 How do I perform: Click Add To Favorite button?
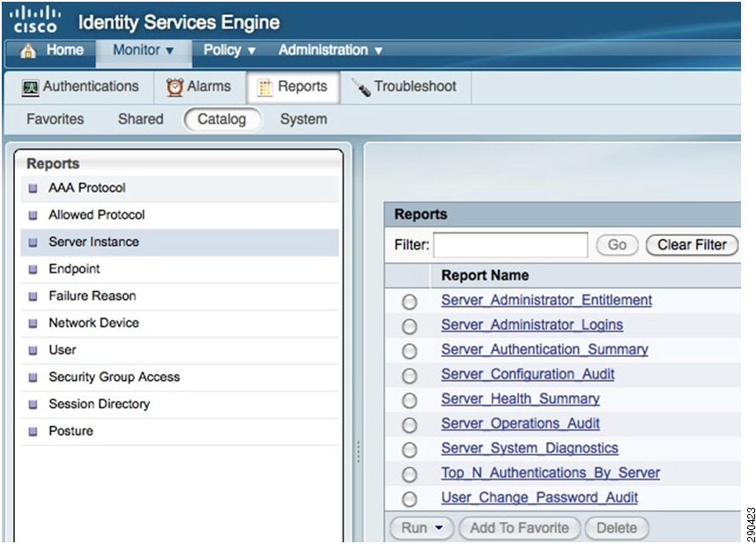(x=520, y=528)
